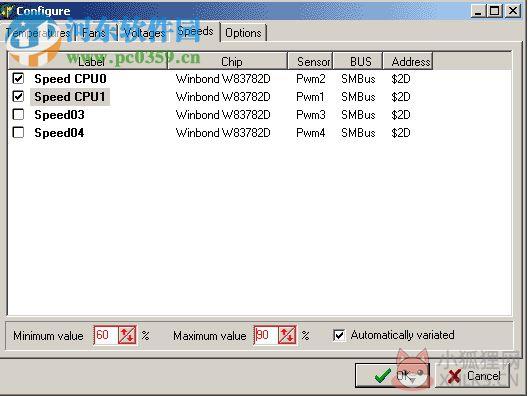This screenshot has height=396, width=530.
Task: Close the Configure window
Action: click(513, 11)
